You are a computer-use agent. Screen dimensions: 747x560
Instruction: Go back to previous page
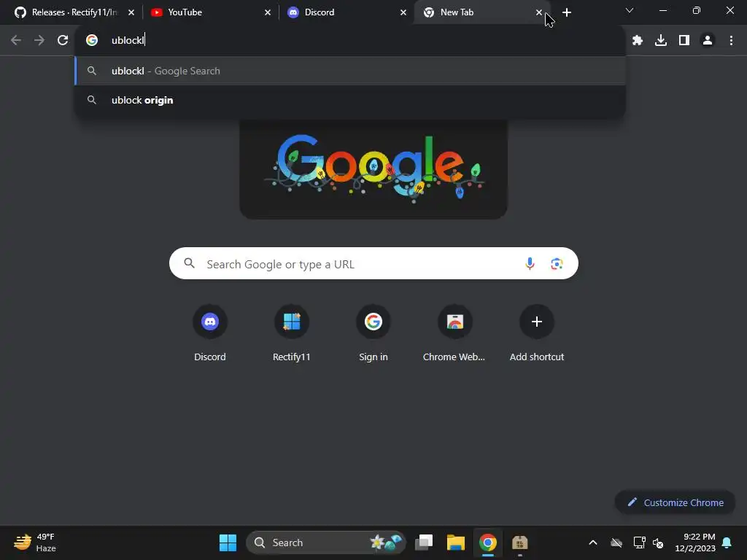[16, 41]
